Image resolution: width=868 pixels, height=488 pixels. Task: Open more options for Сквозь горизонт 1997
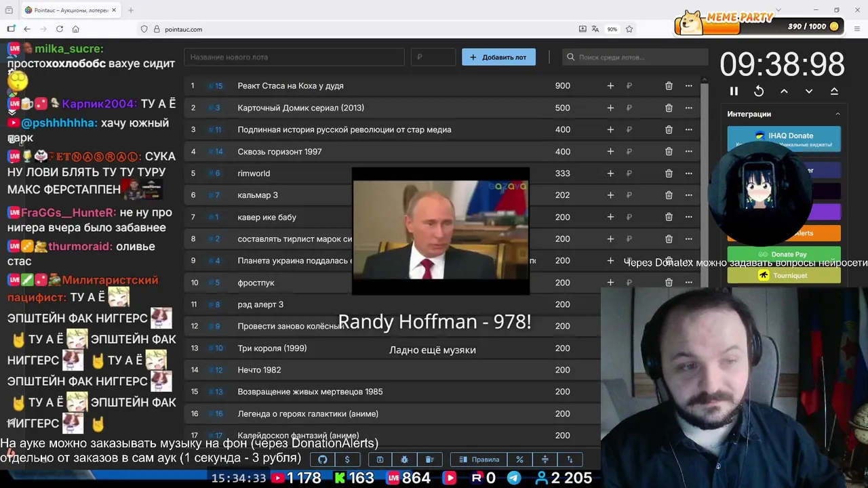click(x=688, y=152)
